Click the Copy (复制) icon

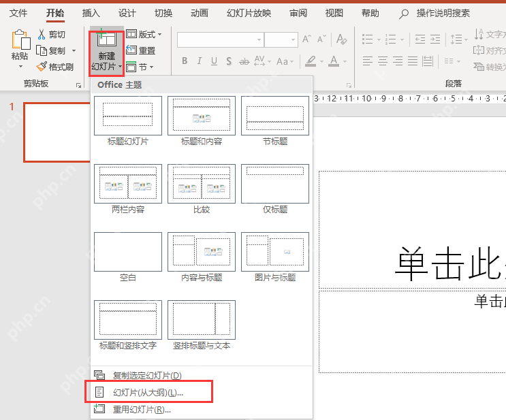42,50
